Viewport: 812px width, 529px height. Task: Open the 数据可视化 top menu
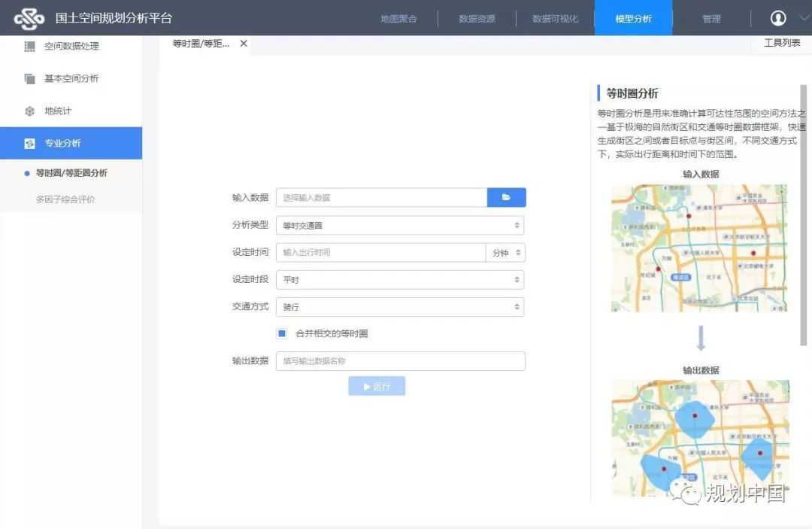[x=555, y=19]
